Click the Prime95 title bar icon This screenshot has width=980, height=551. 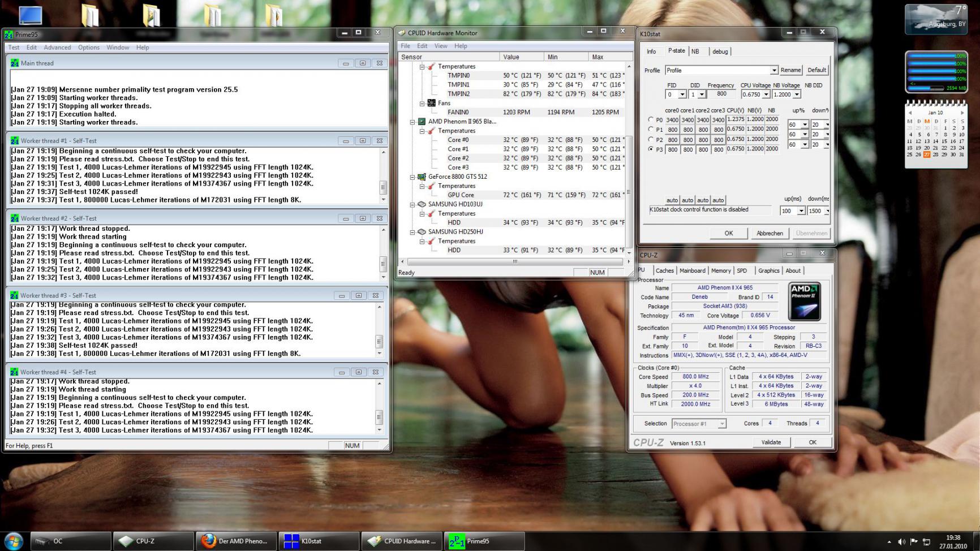click(x=9, y=35)
